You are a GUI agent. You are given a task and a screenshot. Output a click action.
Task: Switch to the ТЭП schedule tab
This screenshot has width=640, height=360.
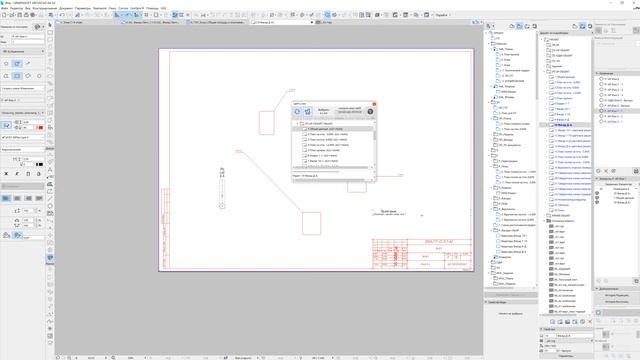coord(216,22)
